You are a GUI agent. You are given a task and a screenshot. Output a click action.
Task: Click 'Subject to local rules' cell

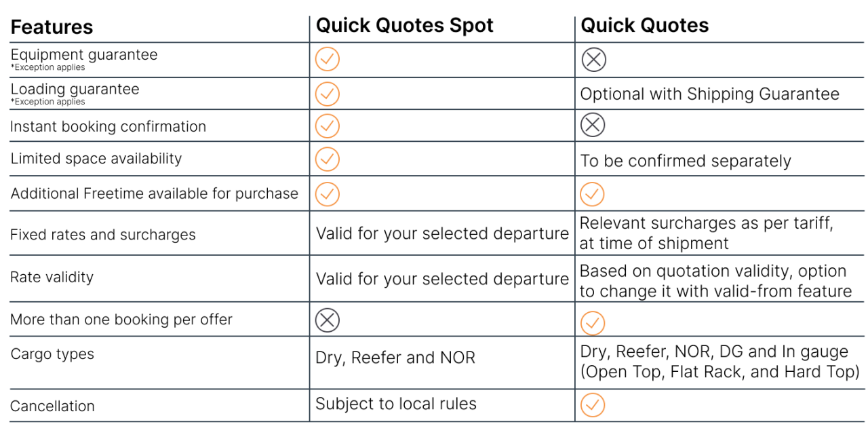(x=396, y=404)
